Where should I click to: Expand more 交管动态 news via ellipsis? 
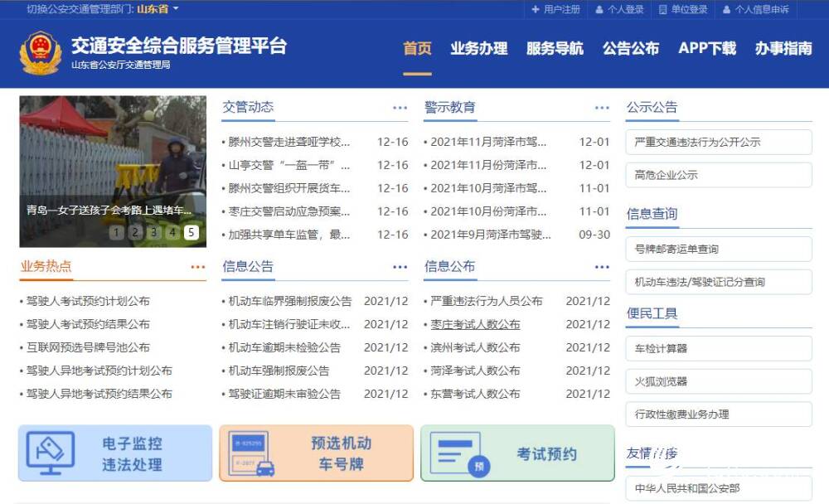point(399,106)
